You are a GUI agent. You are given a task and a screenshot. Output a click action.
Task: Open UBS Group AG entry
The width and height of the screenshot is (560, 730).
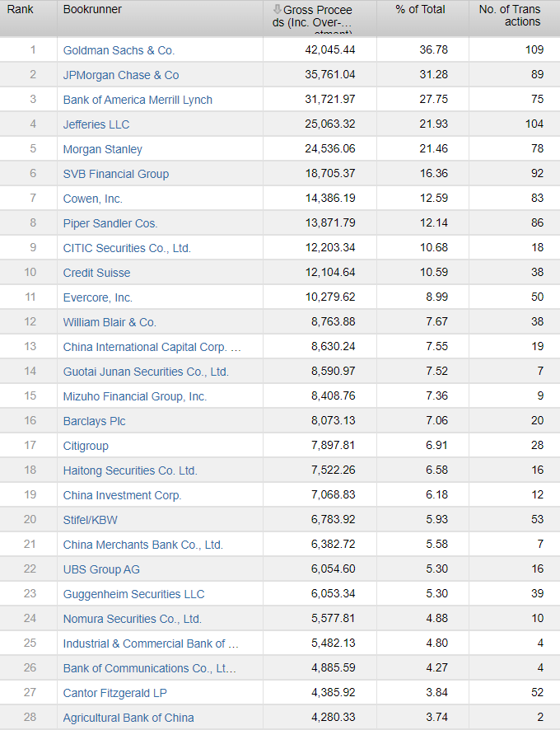coord(101,569)
